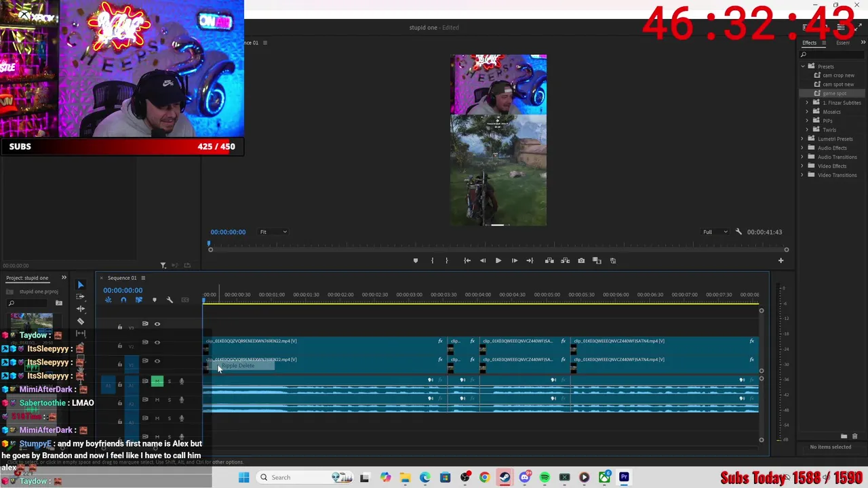Toggle V3 track output eye
Image resolution: width=868 pixels, height=488 pixels.
coord(157,324)
